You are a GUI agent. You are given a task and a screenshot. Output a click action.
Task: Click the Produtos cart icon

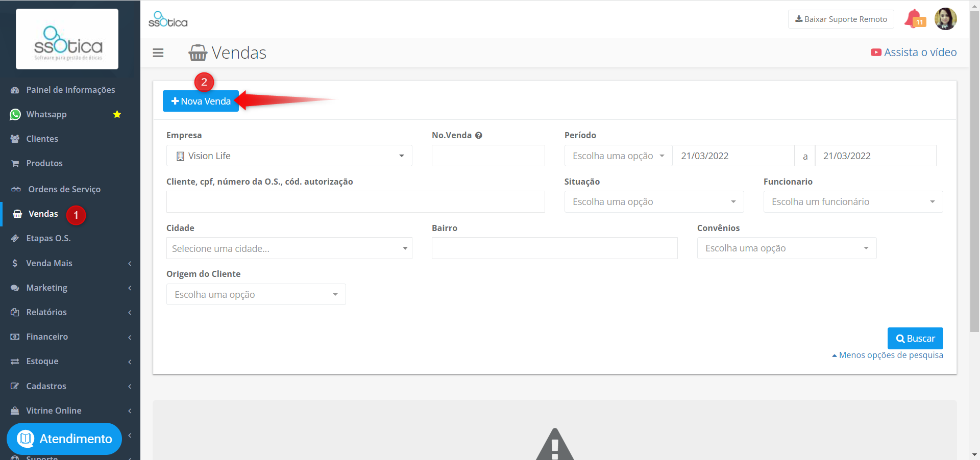coord(15,163)
